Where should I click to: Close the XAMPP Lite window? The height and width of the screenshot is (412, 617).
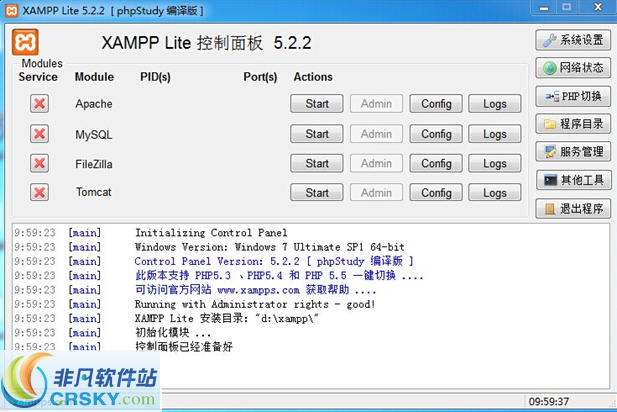597,7
